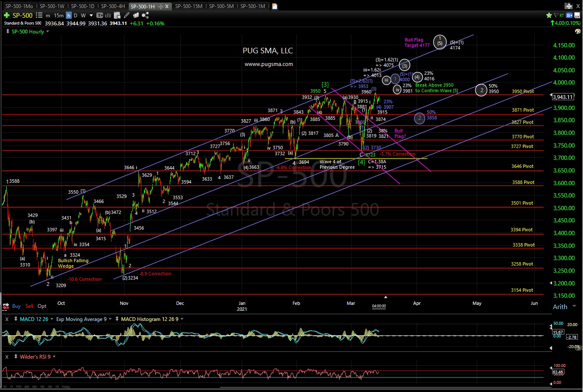Click move arrows beside MACD Histogram
583x392 pixels.
tap(117, 319)
